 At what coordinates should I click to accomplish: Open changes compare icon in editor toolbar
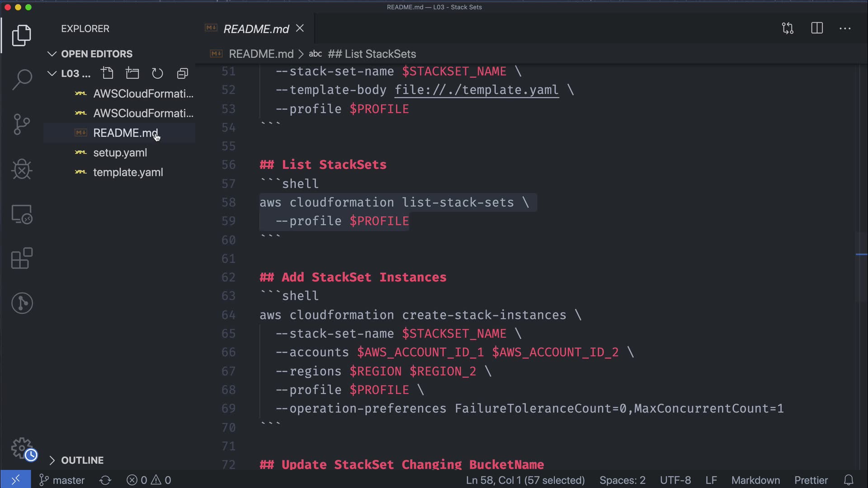click(788, 28)
